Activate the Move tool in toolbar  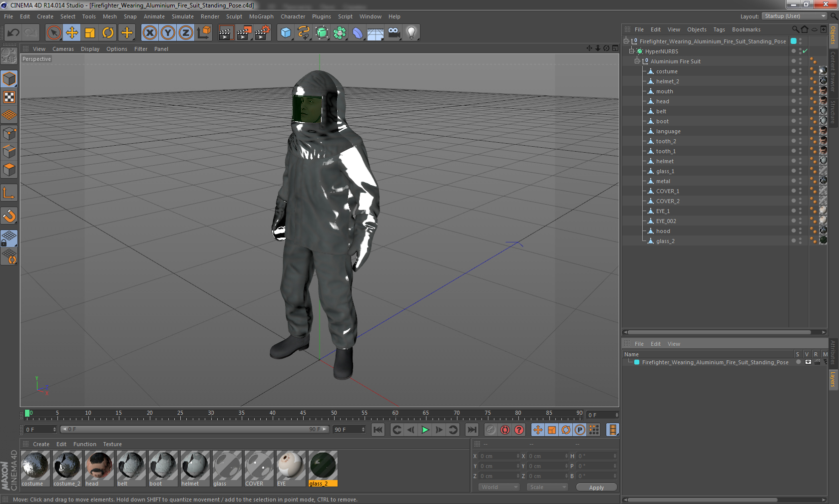pos(72,33)
